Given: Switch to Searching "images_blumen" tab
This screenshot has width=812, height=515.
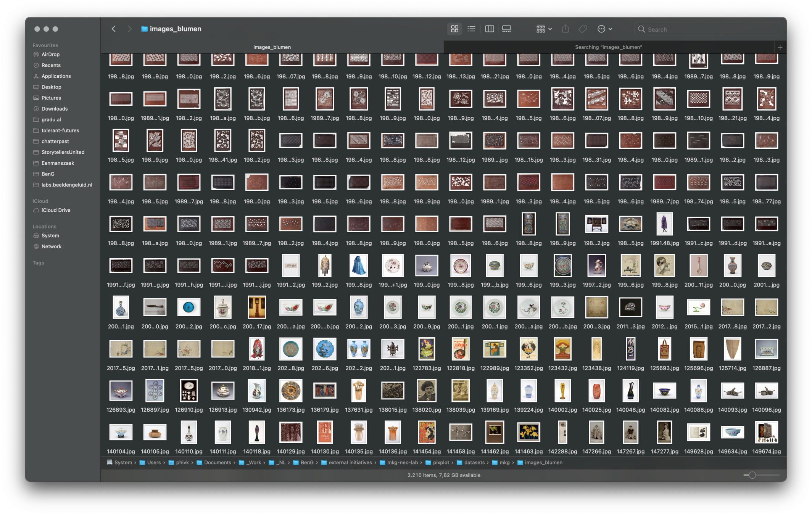Looking at the screenshot, I should [x=608, y=47].
